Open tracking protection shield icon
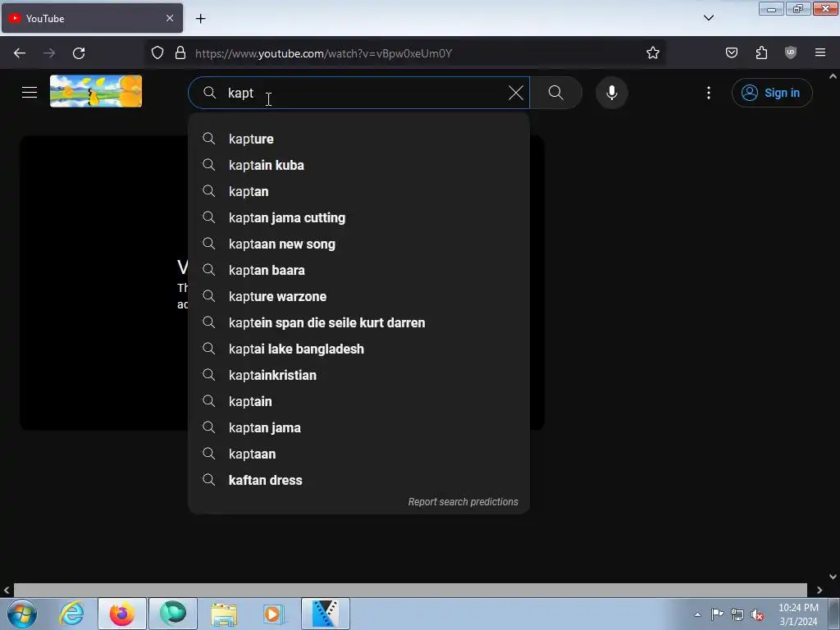This screenshot has height=630, width=840. 157,53
